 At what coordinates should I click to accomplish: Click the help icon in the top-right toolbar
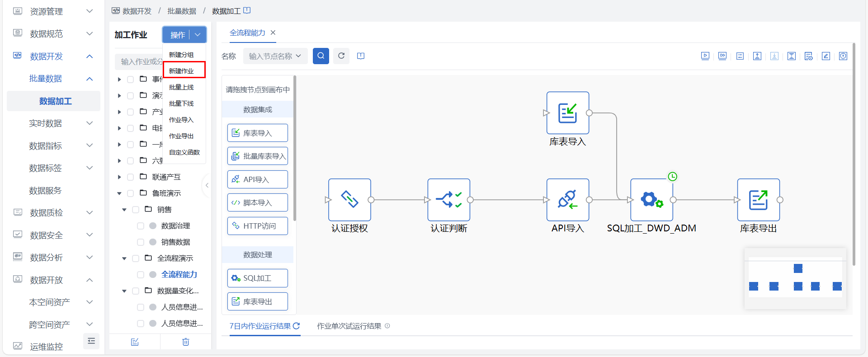point(843,56)
